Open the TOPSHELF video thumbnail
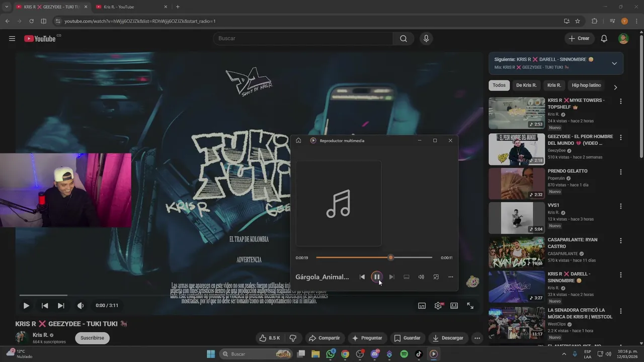This screenshot has height=362, width=644. point(517,113)
